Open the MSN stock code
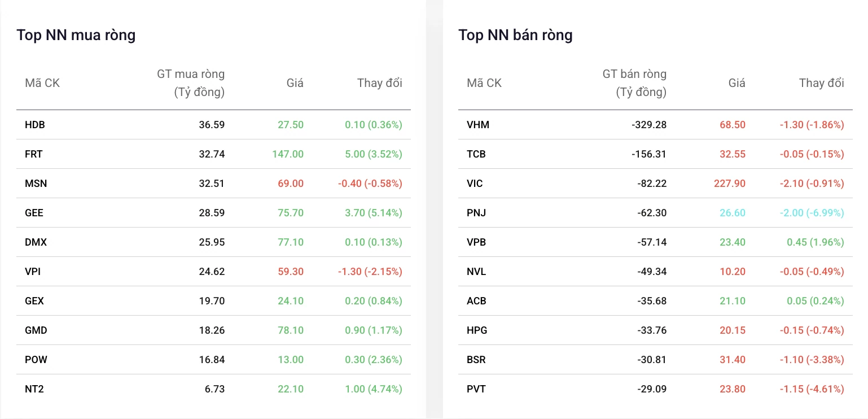This screenshot has width=868, height=419. coord(36,184)
